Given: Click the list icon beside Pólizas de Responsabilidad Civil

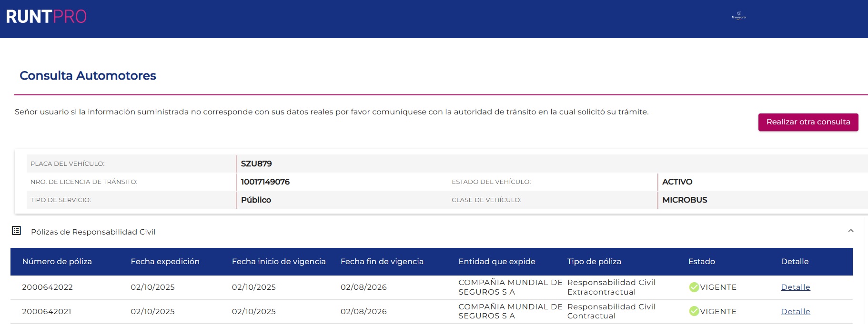Looking at the screenshot, I should coord(17,231).
